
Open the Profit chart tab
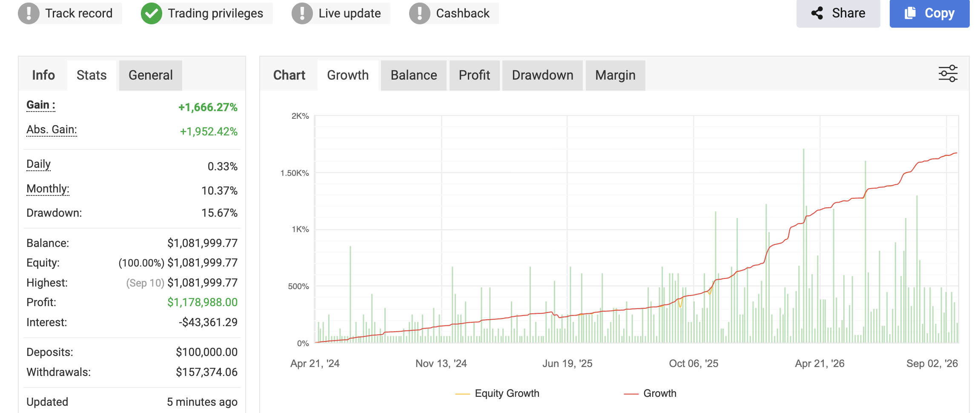[474, 75]
